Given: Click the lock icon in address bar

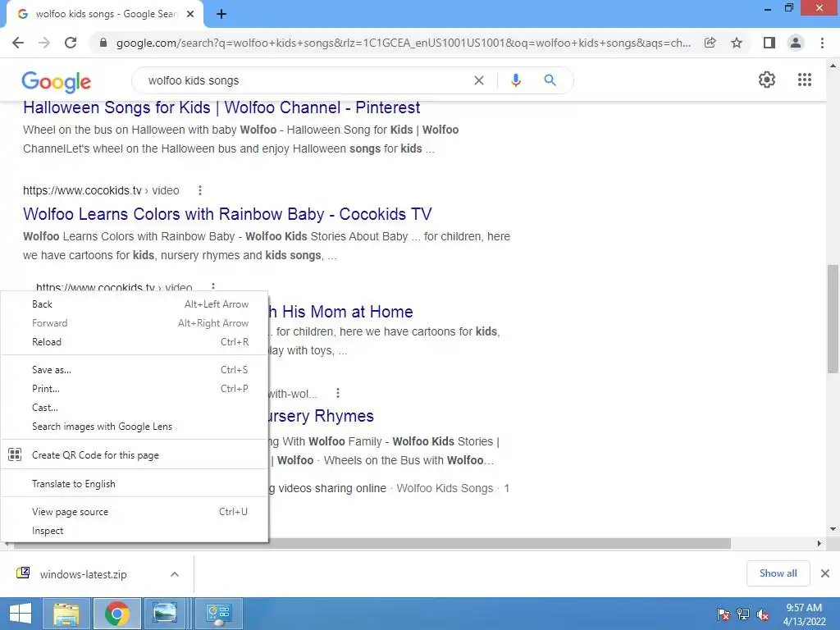Looking at the screenshot, I should coord(103,43).
